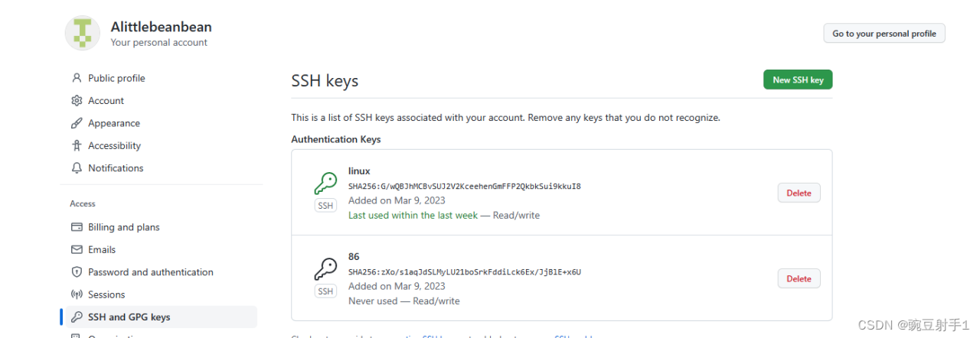Click the Alittlebeanbean profile avatar
Image resolution: width=980 pixels, height=338 pixels.
click(83, 33)
